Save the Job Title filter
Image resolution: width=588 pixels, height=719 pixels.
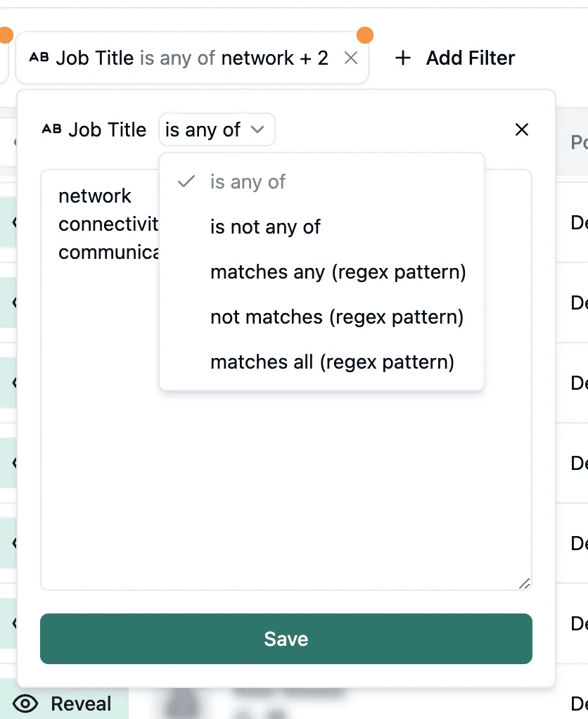(x=286, y=639)
